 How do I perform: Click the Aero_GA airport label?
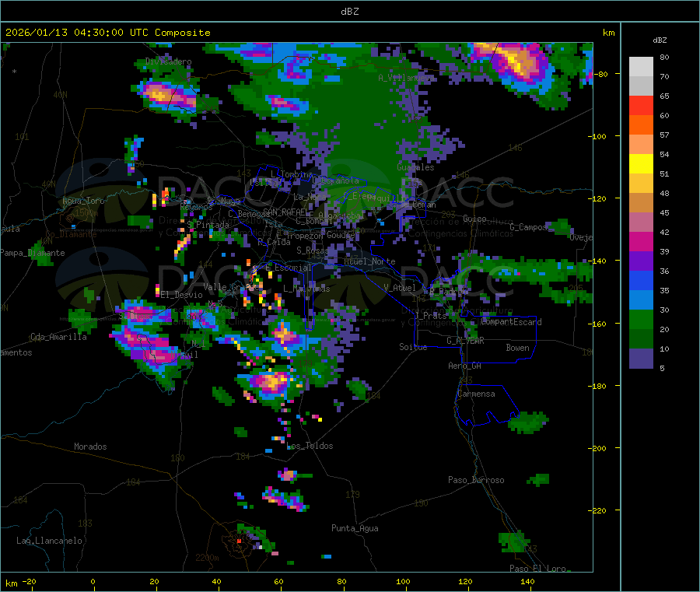[x=464, y=366]
